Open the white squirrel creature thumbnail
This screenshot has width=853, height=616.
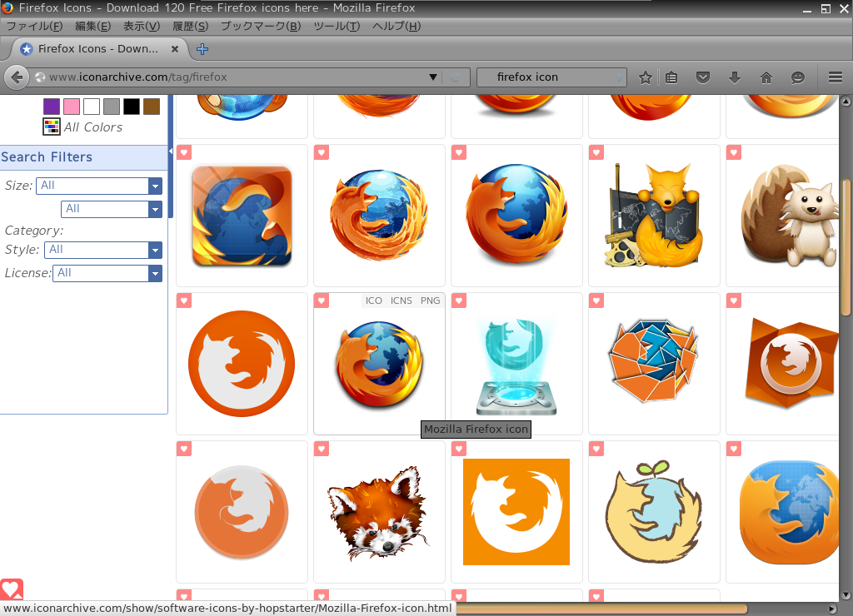click(787, 216)
